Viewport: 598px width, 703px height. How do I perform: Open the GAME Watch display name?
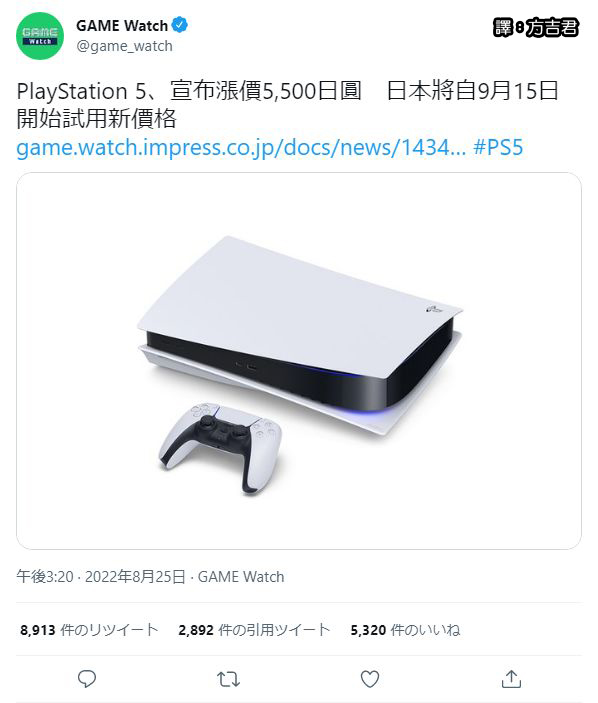click(122, 26)
